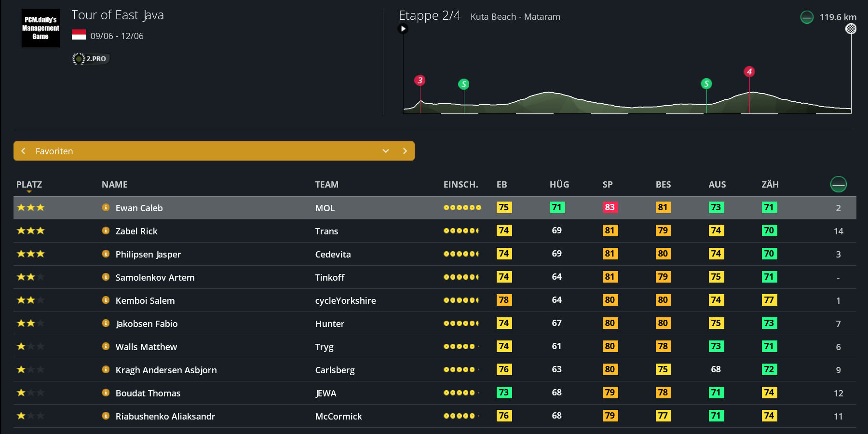Go to next view with right chevron

click(405, 151)
